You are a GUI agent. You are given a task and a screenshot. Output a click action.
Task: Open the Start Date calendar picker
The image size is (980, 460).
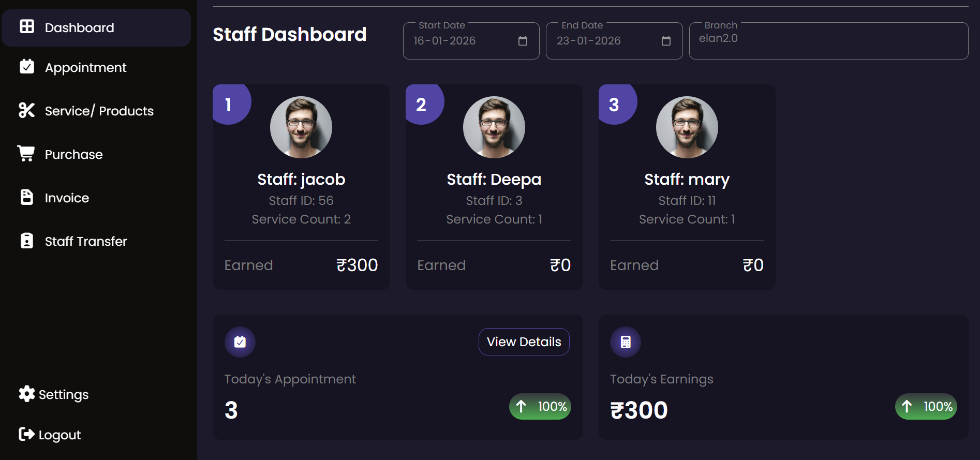(x=523, y=41)
